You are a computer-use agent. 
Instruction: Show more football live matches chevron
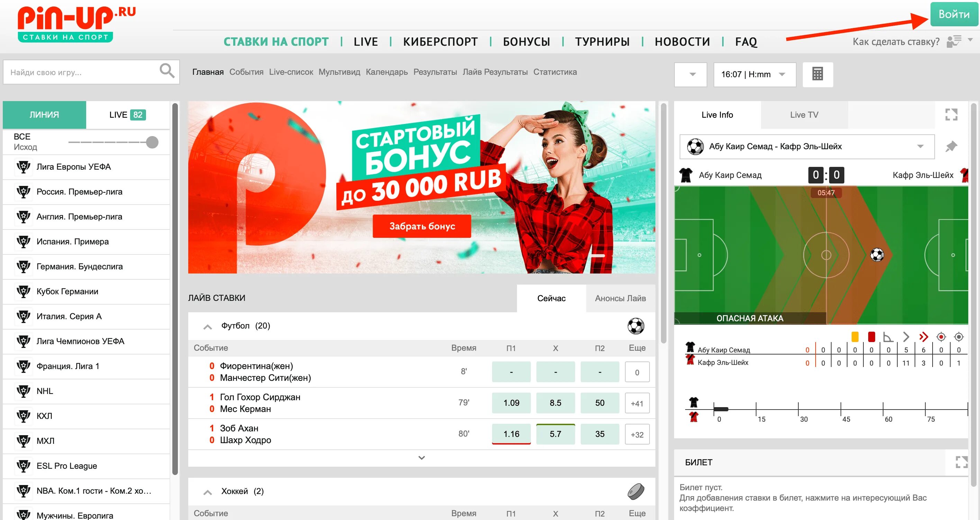[x=421, y=458]
